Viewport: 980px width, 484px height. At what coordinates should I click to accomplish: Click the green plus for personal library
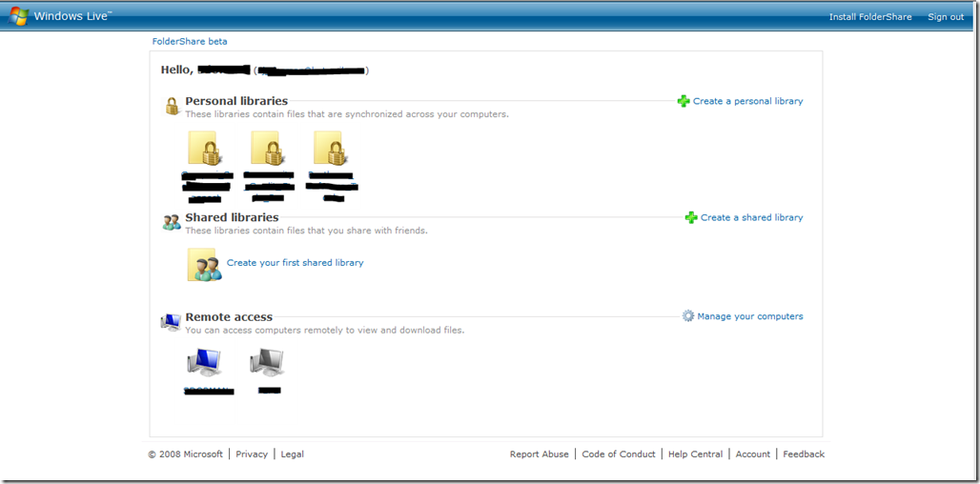click(684, 101)
